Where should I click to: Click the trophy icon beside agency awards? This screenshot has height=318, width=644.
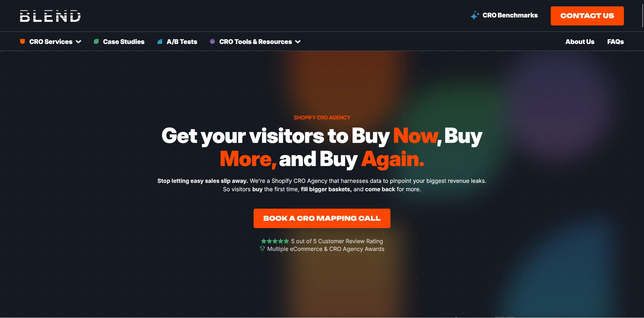[262, 249]
